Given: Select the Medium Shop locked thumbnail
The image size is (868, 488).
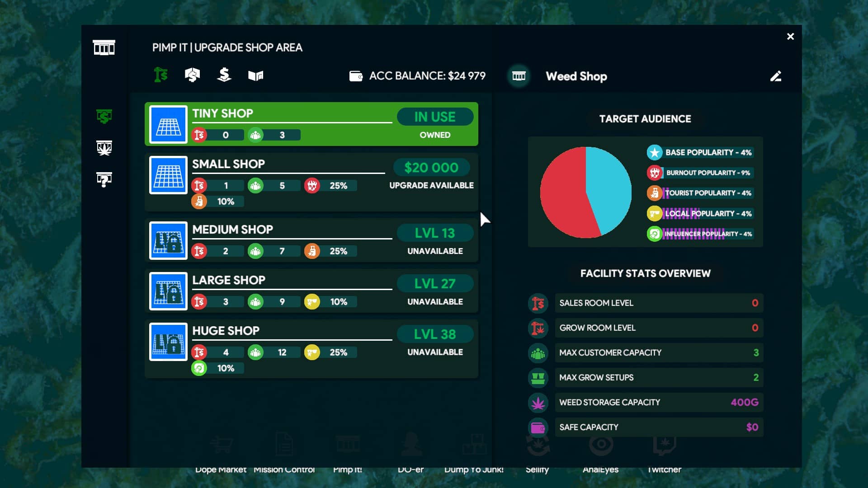Looking at the screenshot, I should pos(169,240).
